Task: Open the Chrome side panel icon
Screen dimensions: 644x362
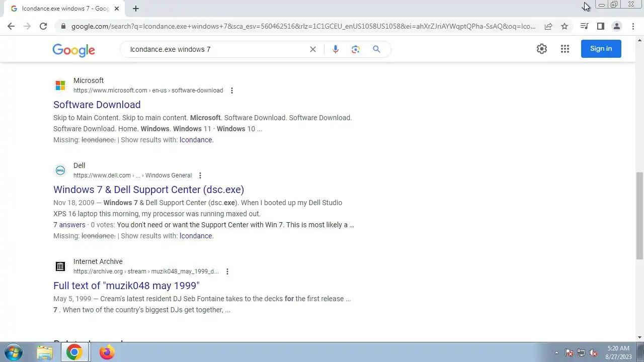Action: (600, 26)
